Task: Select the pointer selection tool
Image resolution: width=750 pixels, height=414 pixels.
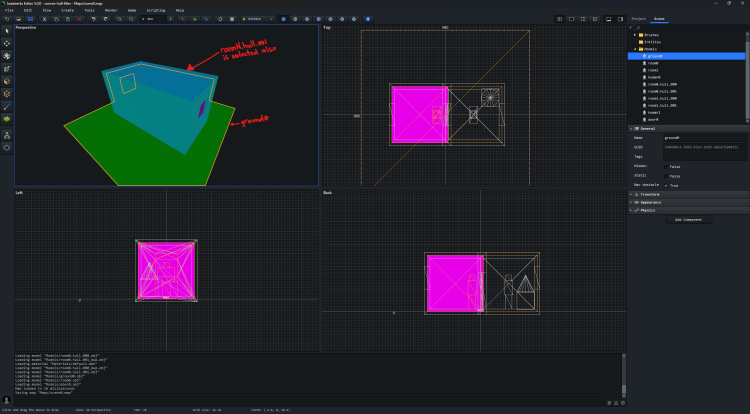Action: 8,31
